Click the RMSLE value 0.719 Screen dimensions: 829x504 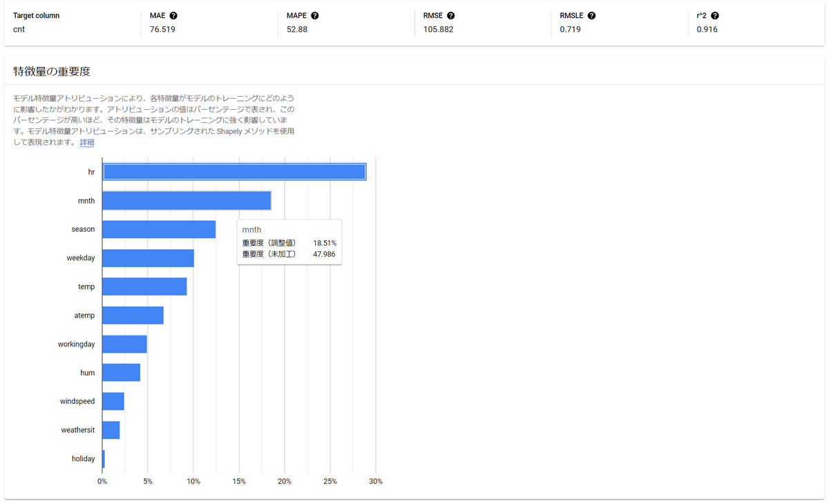click(x=570, y=30)
